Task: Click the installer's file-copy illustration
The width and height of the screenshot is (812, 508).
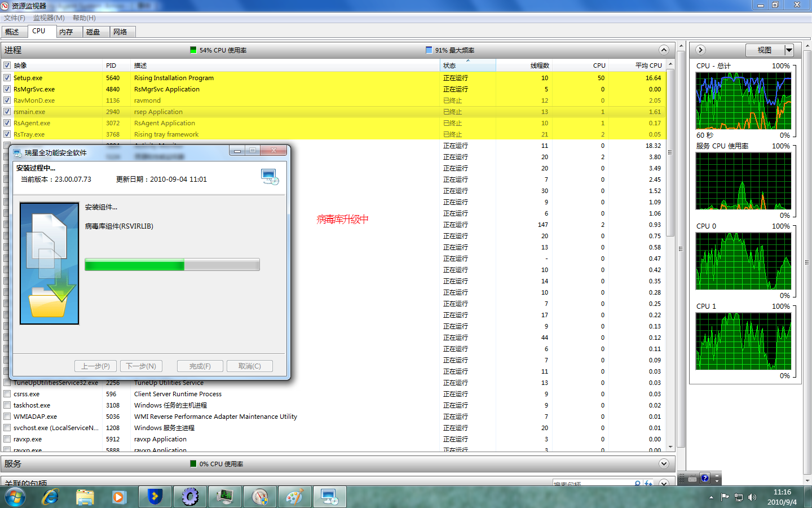Action: click(x=50, y=264)
